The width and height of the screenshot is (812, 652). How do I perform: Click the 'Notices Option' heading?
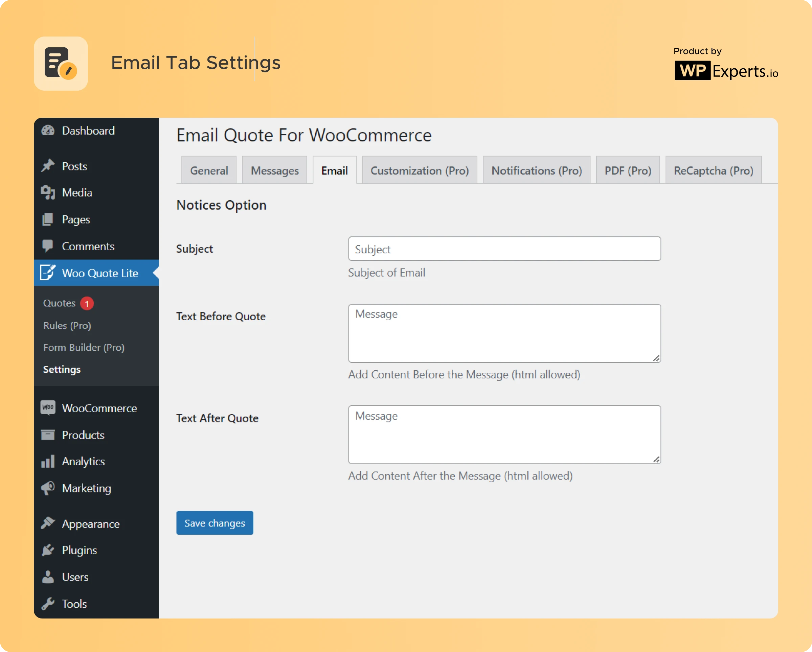pos(222,205)
